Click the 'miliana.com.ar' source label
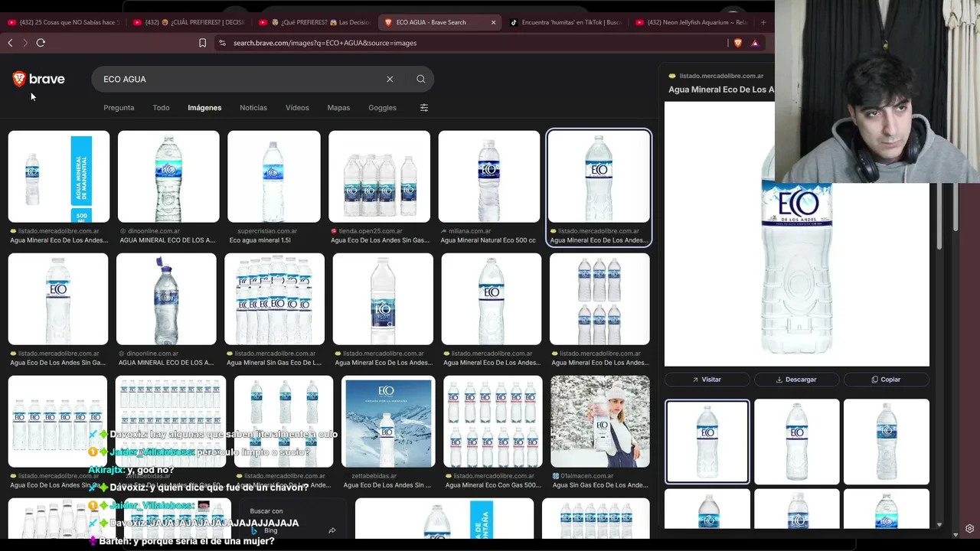The width and height of the screenshot is (980, 551). [x=470, y=231]
